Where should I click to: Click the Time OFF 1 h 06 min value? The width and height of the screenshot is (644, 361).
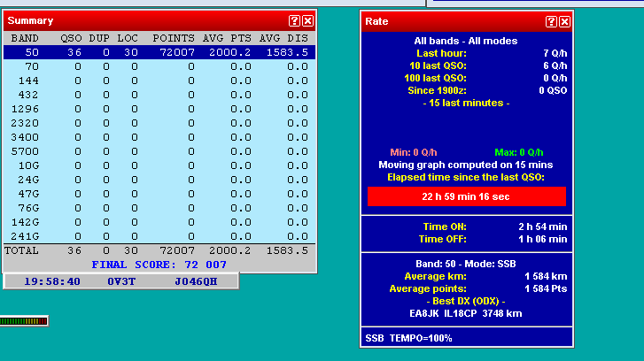(542, 239)
